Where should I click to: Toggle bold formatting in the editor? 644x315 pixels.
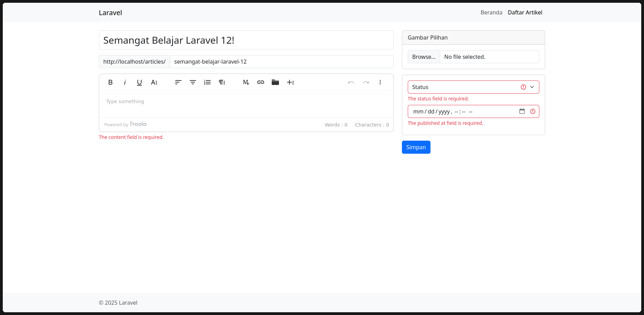coord(110,82)
